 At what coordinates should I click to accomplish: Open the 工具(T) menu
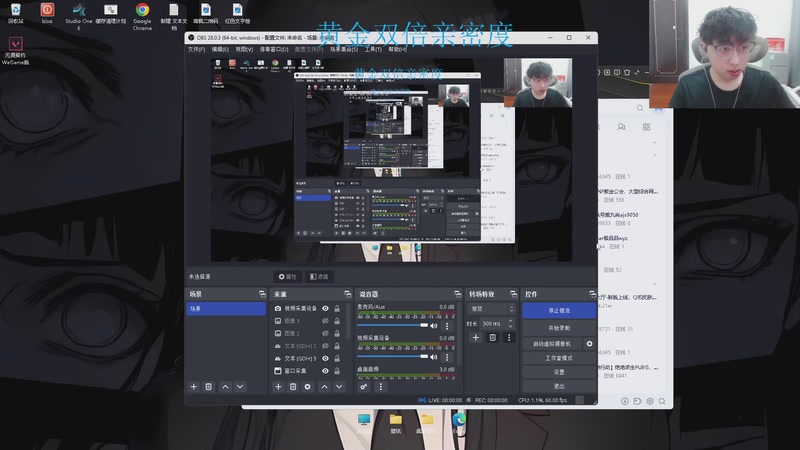point(373,49)
